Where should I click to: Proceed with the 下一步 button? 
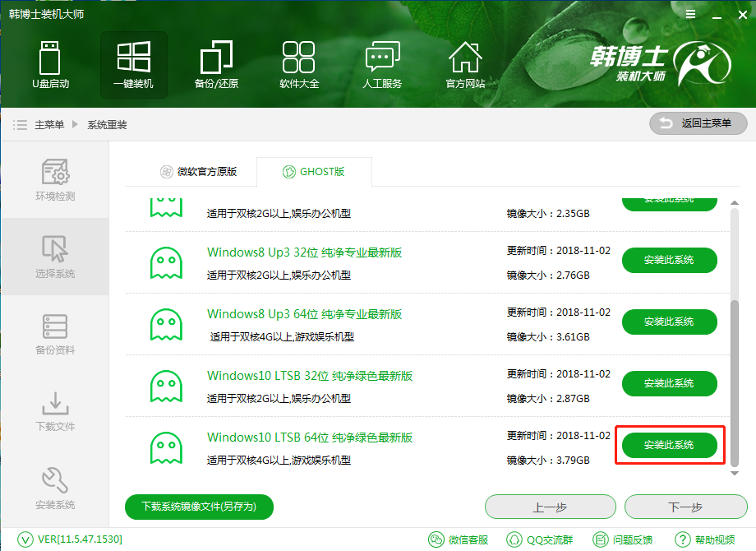685,507
